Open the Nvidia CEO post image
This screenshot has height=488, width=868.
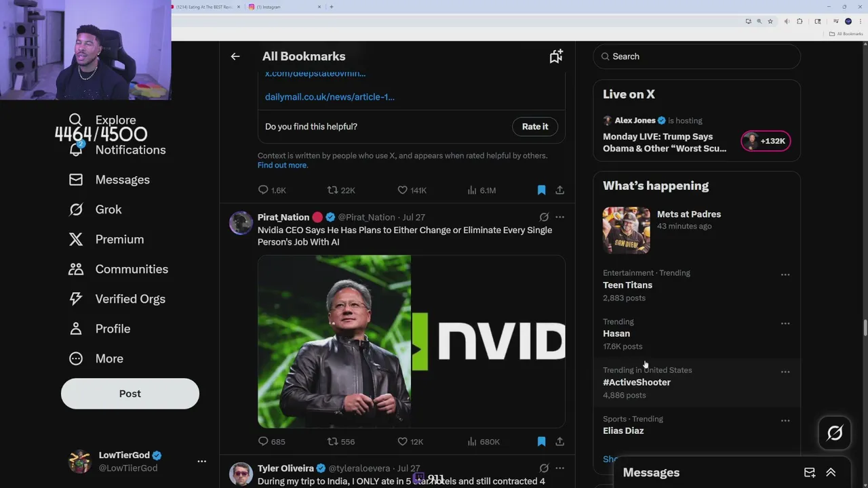[x=412, y=342]
